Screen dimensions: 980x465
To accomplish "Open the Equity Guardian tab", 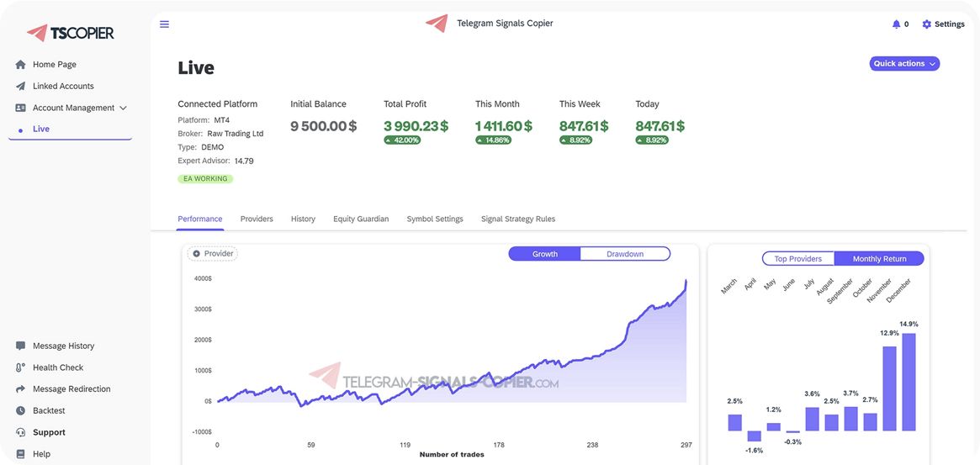I will click(361, 219).
